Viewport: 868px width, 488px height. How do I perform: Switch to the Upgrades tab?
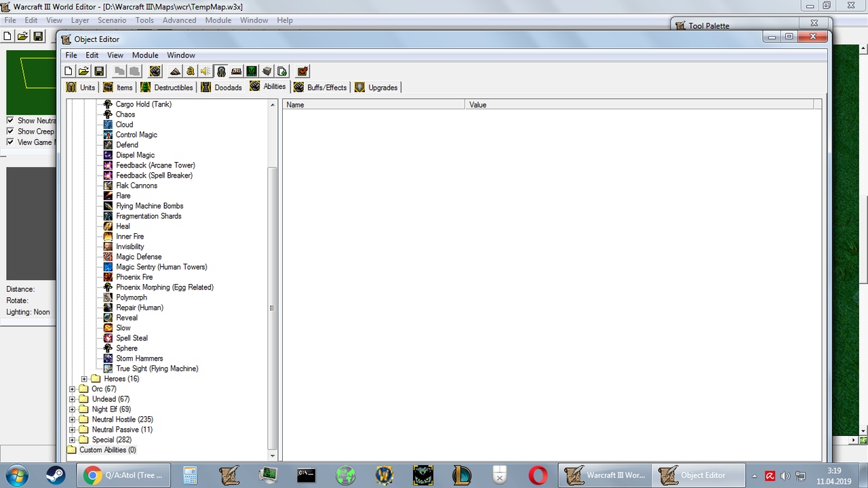[376, 87]
